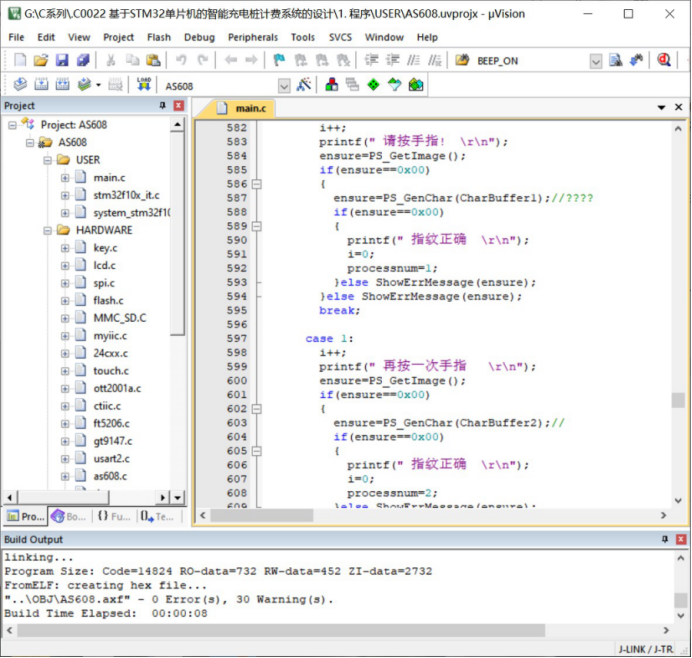Click Find in Files icon
This screenshot has width=692, height=658.
coord(615,60)
